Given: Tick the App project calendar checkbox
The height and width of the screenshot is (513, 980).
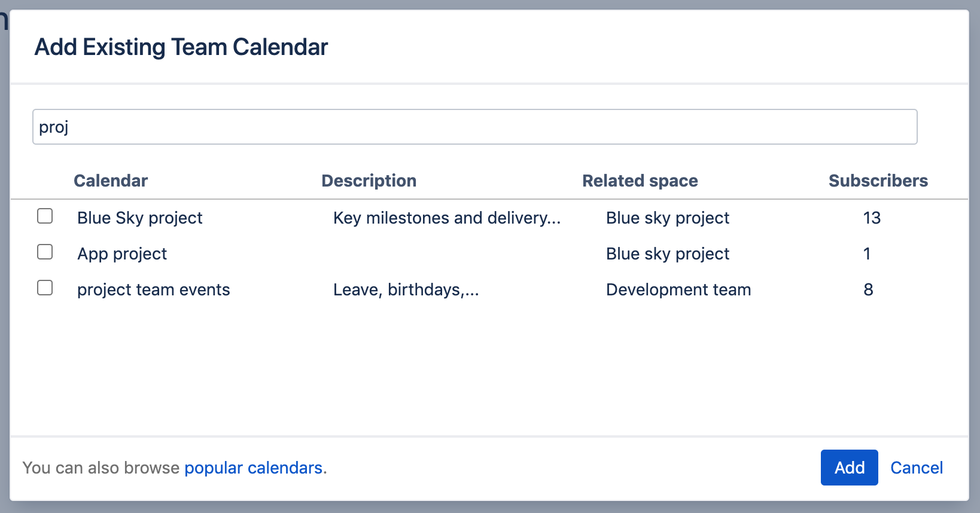Looking at the screenshot, I should click(45, 252).
